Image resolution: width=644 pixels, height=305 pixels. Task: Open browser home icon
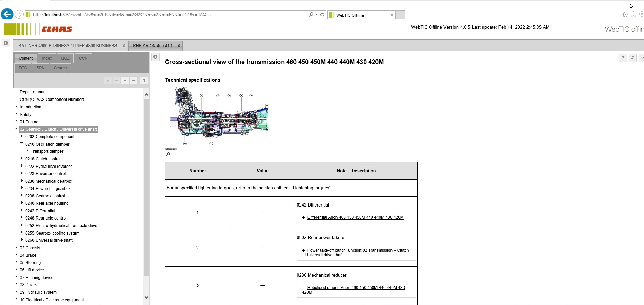(x=625, y=14)
